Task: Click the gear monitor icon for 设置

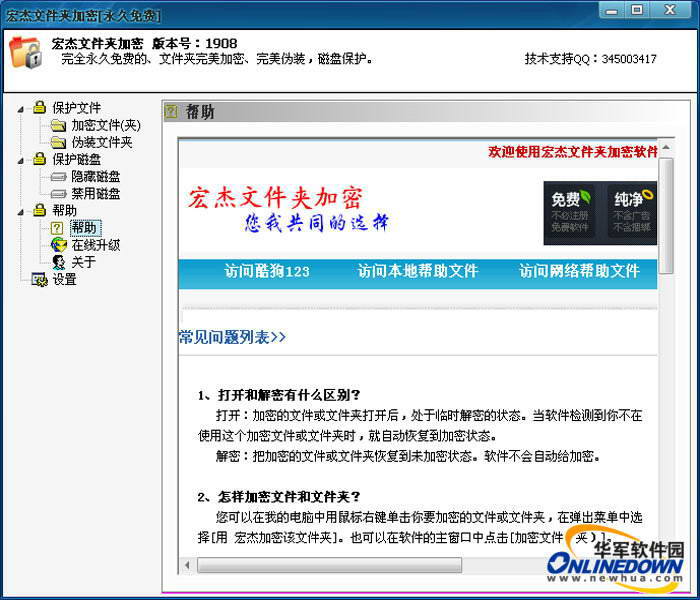Action: tap(39, 279)
